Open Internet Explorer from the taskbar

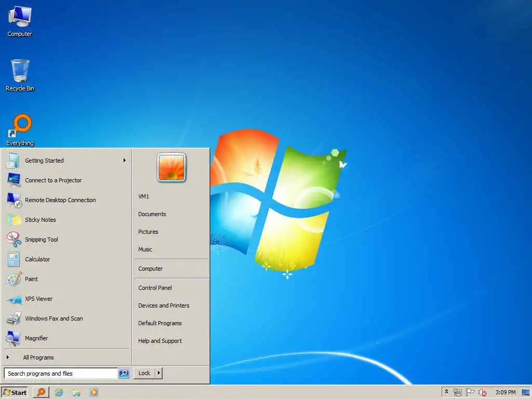pos(59,392)
